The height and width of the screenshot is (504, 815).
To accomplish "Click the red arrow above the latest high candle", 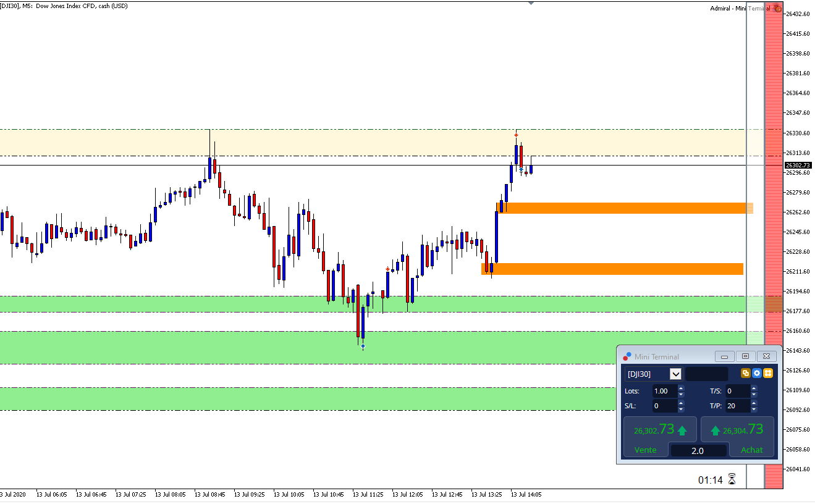I will coord(516,135).
